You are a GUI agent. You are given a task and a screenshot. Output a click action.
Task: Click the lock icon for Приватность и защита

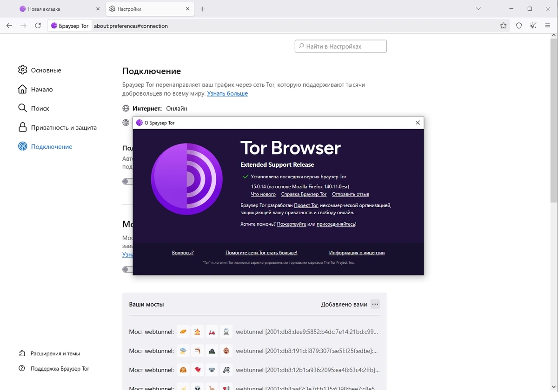coord(22,127)
